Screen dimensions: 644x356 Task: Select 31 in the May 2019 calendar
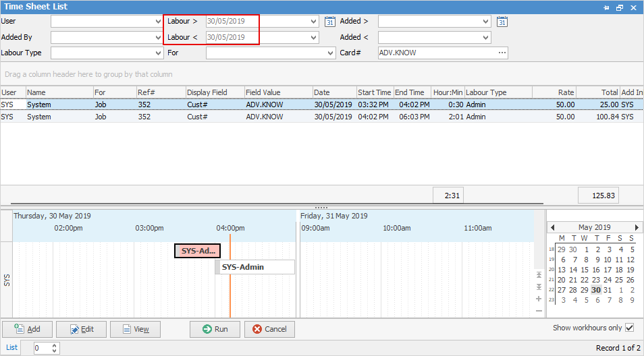(608, 290)
